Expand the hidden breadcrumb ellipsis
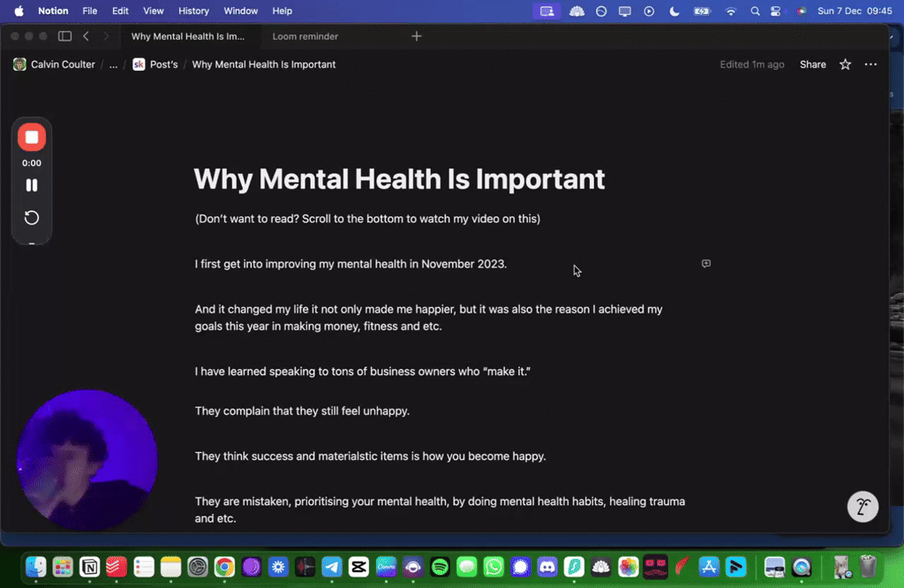The height and width of the screenshot is (588, 904). tap(112, 64)
